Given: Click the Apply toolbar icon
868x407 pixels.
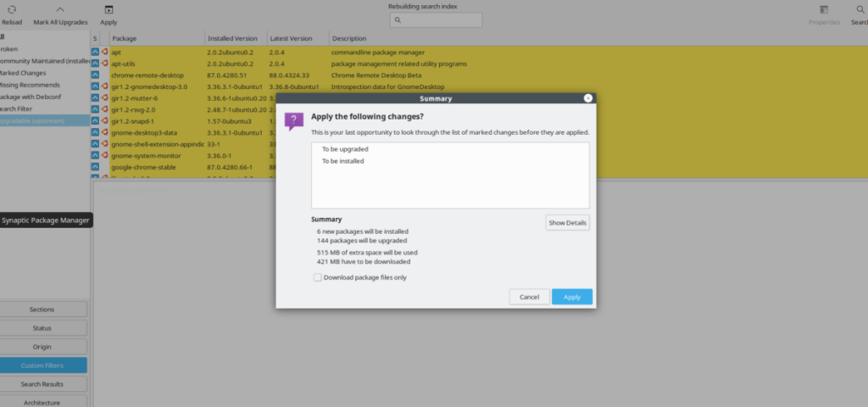Looking at the screenshot, I should click(x=108, y=9).
